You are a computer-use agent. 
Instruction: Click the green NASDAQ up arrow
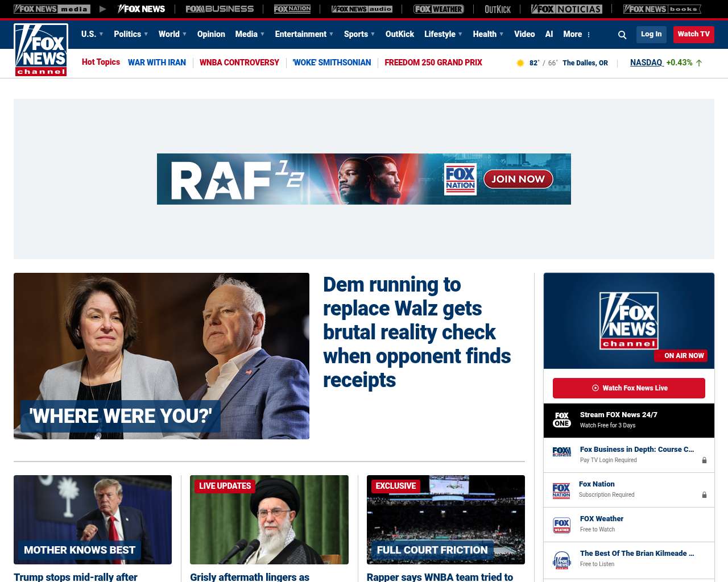[x=699, y=63]
